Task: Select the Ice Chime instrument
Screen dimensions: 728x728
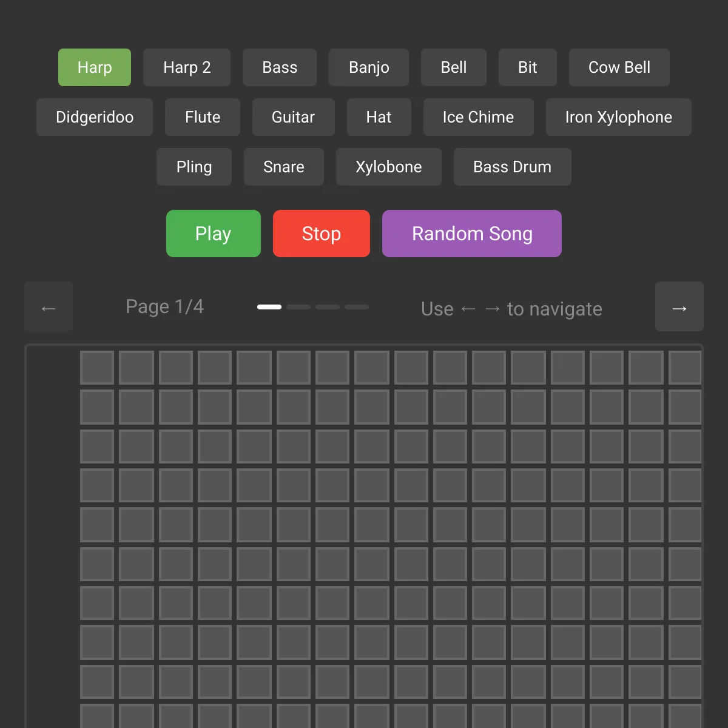Action: (x=479, y=117)
